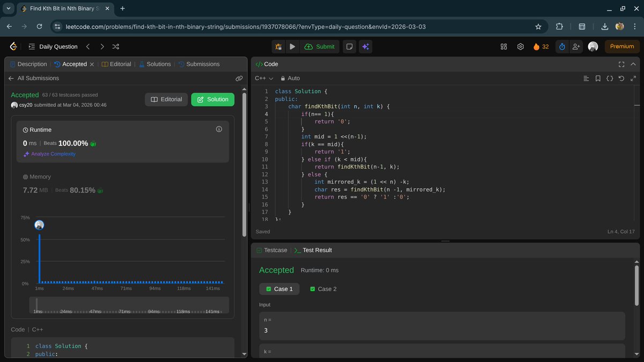
Task: Click Analyze Complexity link
Action: [x=49, y=154]
